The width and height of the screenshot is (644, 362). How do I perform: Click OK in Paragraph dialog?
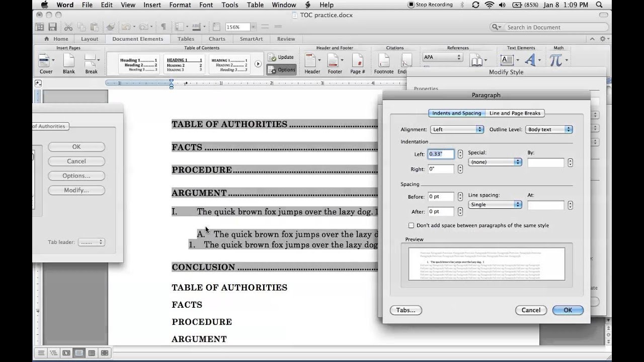pos(568,310)
